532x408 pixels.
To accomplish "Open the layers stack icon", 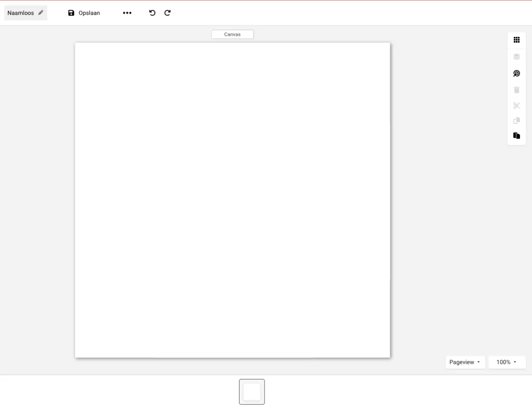I will (516, 57).
